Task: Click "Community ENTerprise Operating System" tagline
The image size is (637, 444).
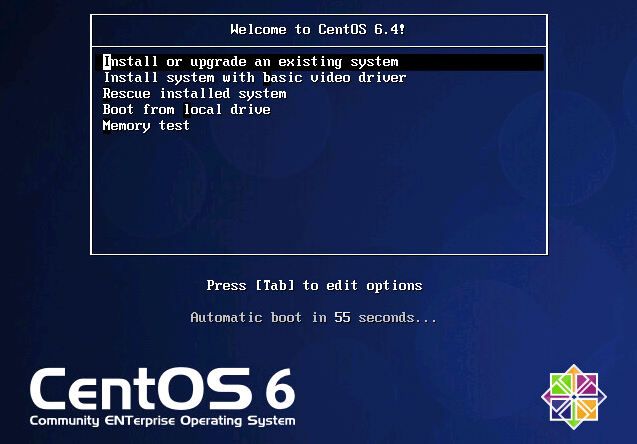Action: (162, 420)
